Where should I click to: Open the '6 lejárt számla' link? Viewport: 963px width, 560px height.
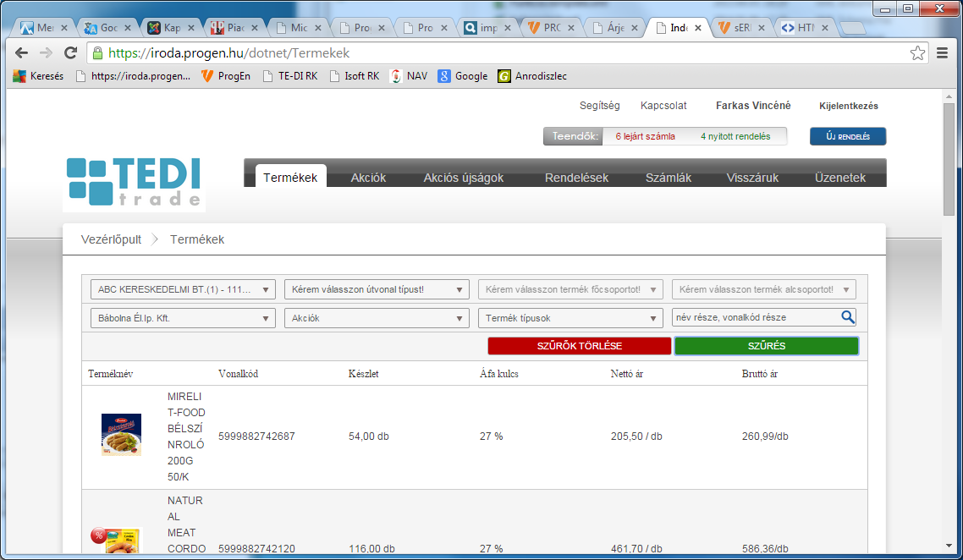pos(645,136)
